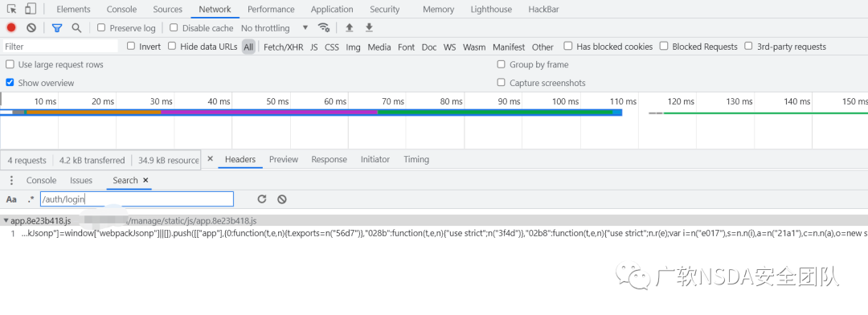
Task: Filter by Media requests
Action: [379, 47]
